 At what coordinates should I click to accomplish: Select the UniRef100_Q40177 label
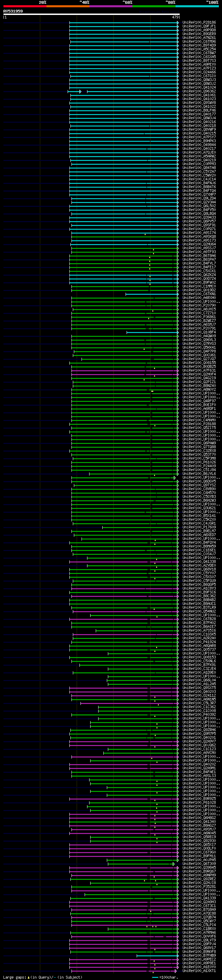tap(199, 114)
